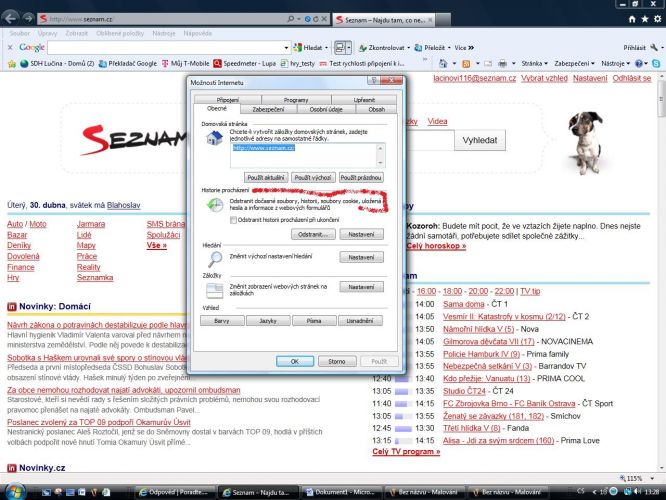The width and height of the screenshot is (666, 500).
Task: Click the Přeložit translate icon
Action: coord(418,48)
